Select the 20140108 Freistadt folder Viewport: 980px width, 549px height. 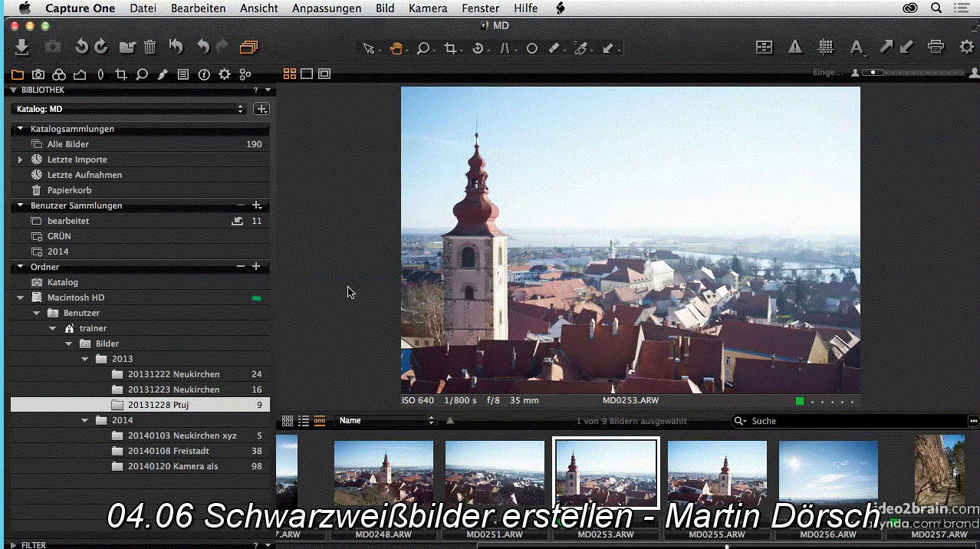[169, 450]
